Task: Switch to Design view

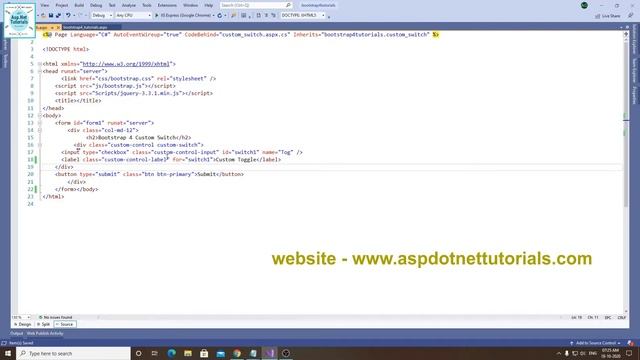Action: (x=22, y=324)
